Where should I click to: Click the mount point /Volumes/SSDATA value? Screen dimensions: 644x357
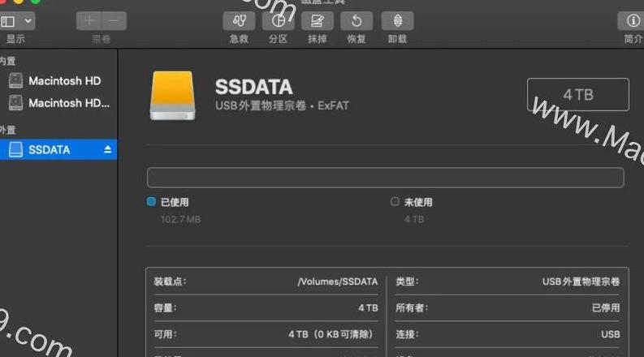tap(338, 282)
